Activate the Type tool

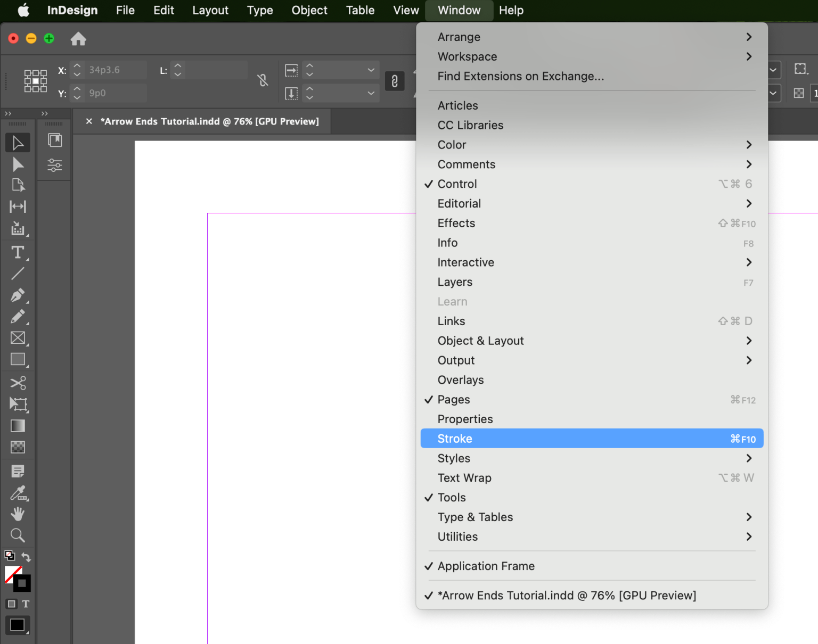[x=18, y=252]
